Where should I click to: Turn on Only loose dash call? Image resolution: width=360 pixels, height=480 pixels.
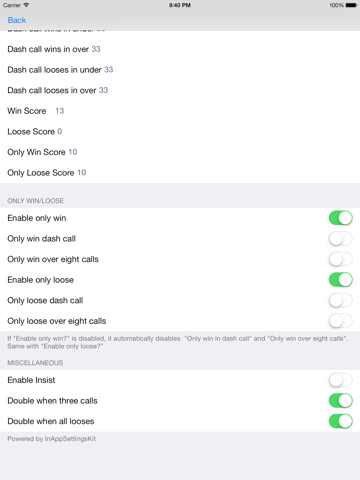coord(340,300)
